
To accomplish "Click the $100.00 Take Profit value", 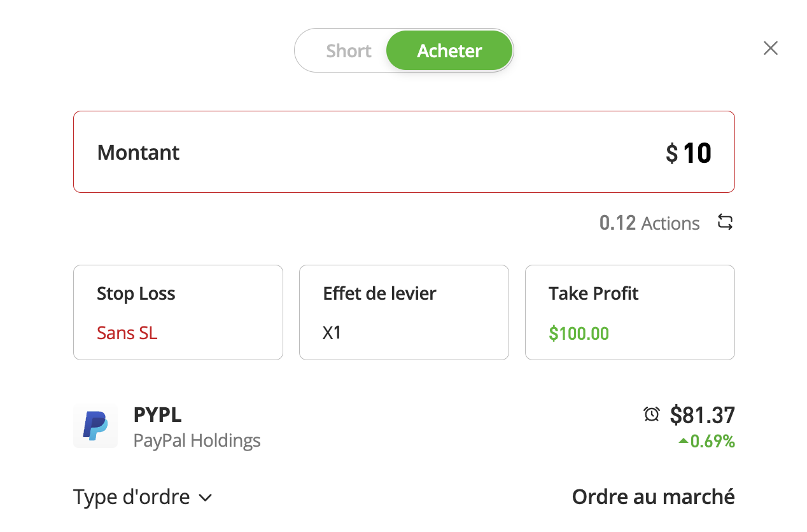I will (x=579, y=333).
